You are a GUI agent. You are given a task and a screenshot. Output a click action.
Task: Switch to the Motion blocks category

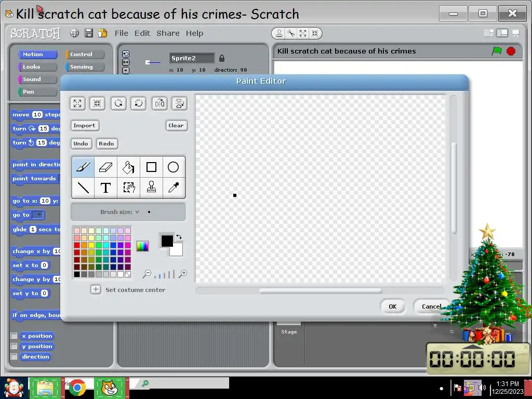click(x=37, y=54)
